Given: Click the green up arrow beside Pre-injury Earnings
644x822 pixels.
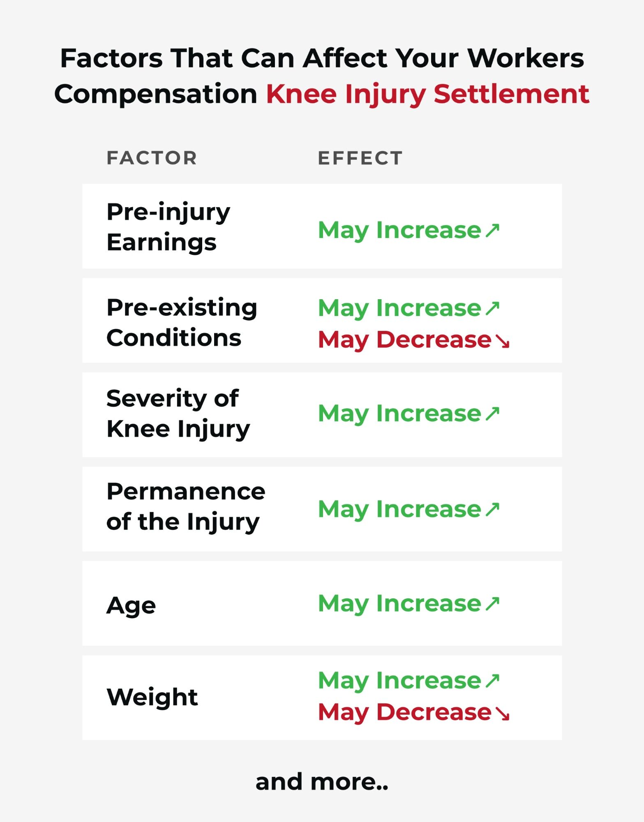Looking at the screenshot, I should click(492, 231).
